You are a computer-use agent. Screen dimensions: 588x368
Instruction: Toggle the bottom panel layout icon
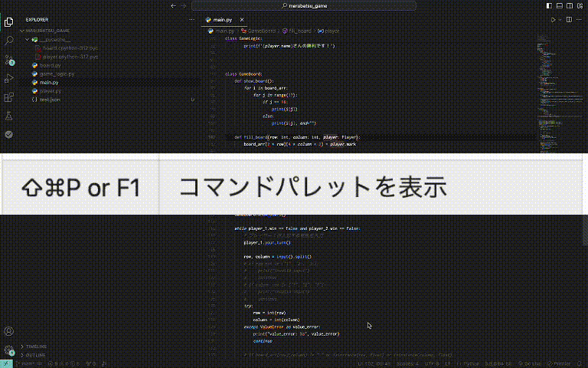tap(560, 5)
